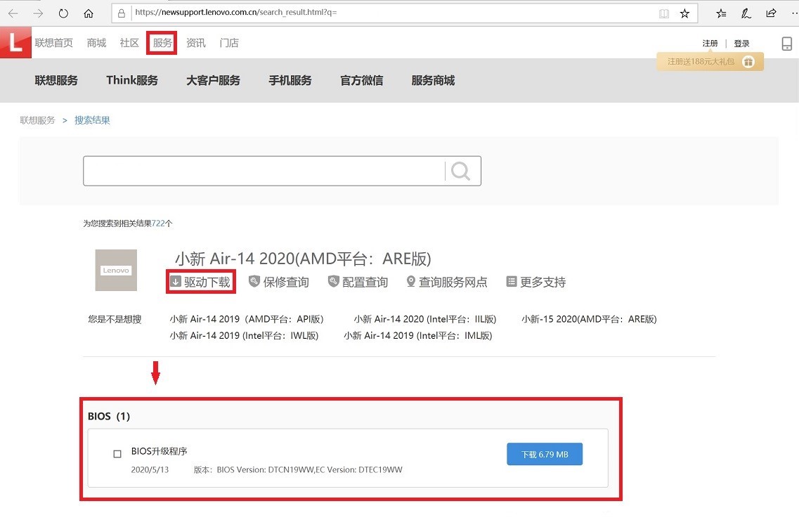This screenshot has width=799, height=532.
Task: Click suggestion 小新 Air-14 2020 (Intel平台：IIL版)
Action: tap(425, 319)
